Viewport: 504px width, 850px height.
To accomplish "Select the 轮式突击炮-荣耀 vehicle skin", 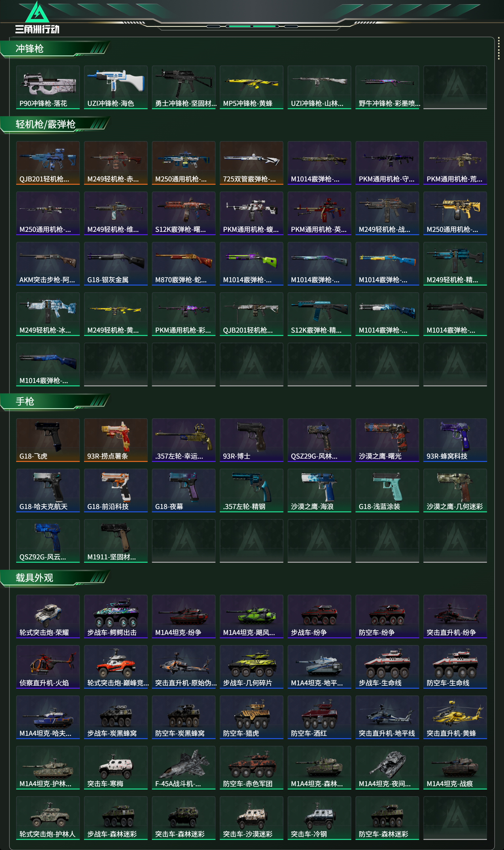I will (48, 617).
